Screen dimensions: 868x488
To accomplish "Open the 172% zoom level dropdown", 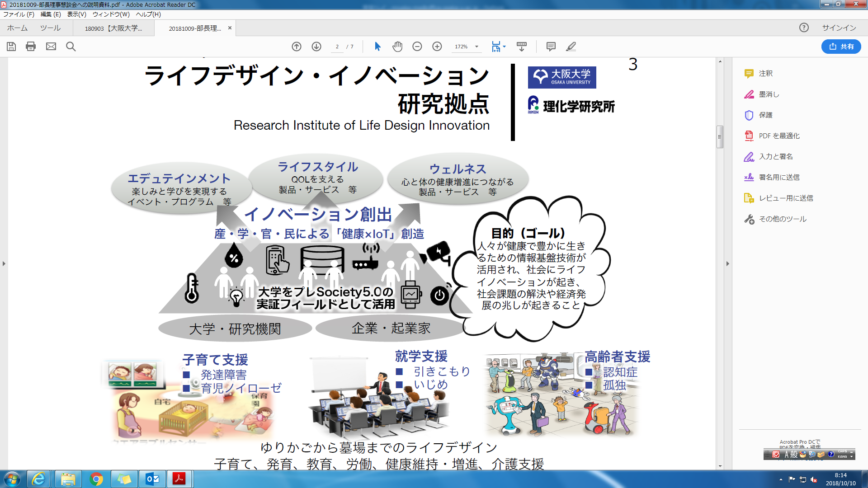I will [476, 47].
